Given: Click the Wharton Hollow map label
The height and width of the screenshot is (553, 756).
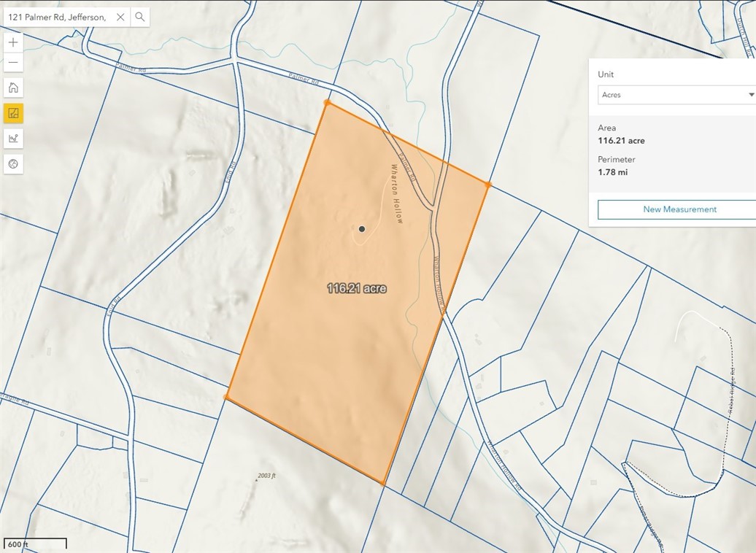Looking at the screenshot, I should [397, 193].
